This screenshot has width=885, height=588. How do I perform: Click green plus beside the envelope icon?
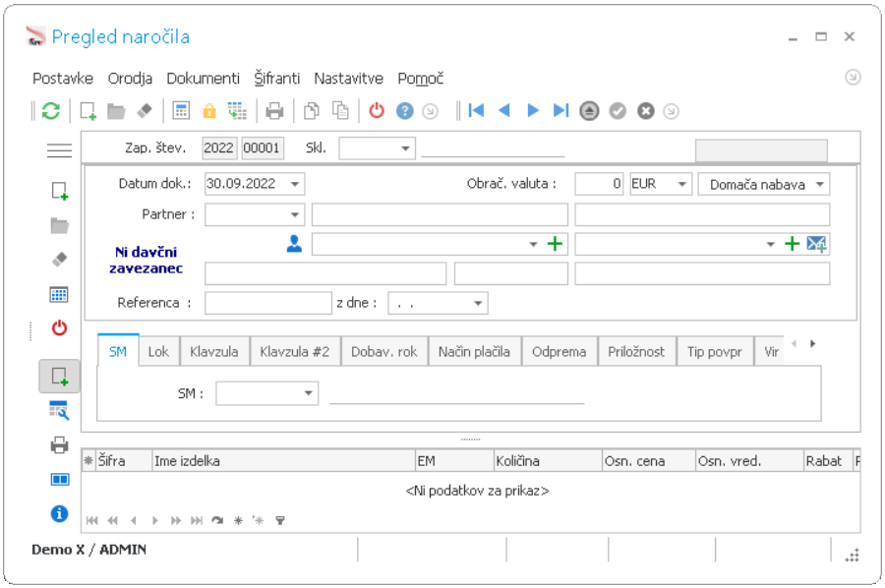tap(792, 244)
